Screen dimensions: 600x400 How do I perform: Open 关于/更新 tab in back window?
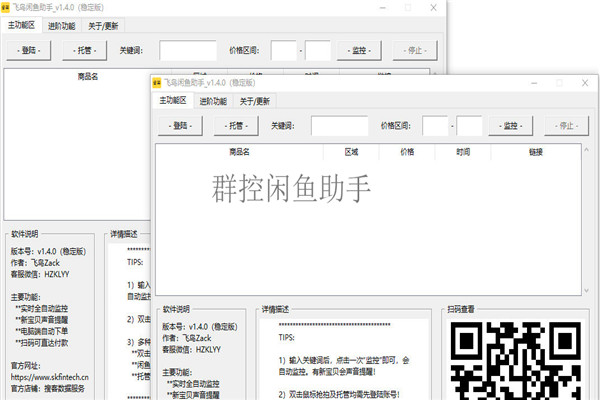(x=103, y=26)
